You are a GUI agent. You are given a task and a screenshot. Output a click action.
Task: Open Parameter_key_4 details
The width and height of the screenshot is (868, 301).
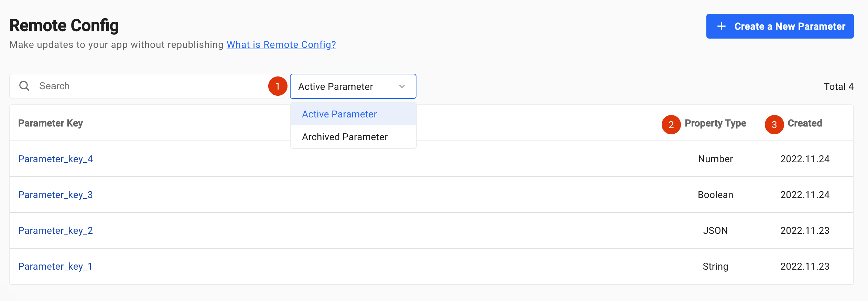55,159
